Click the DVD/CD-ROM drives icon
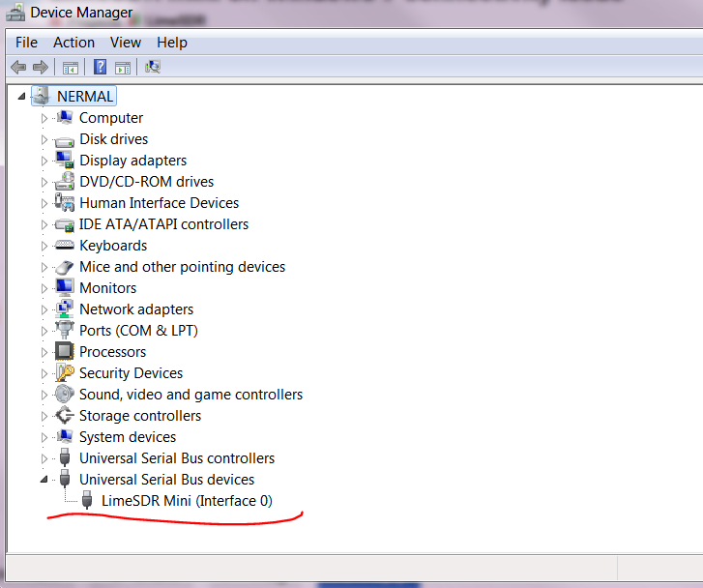The width and height of the screenshot is (703, 588). tap(65, 181)
